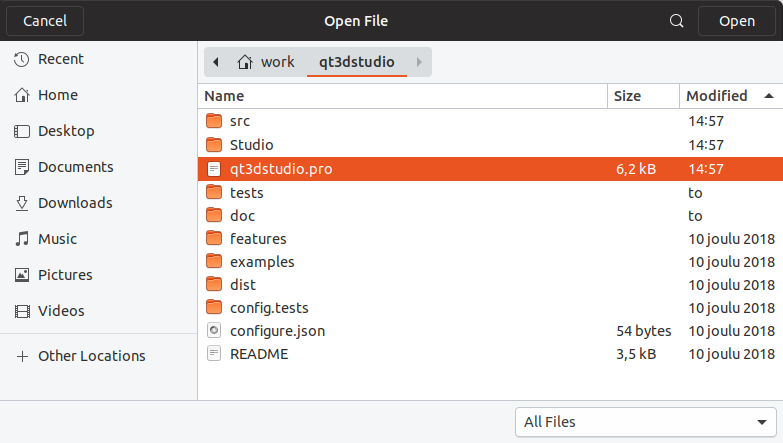The width and height of the screenshot is (783, 443).
Task: Switch to qt3dstudio path segment
Action: 356,62
